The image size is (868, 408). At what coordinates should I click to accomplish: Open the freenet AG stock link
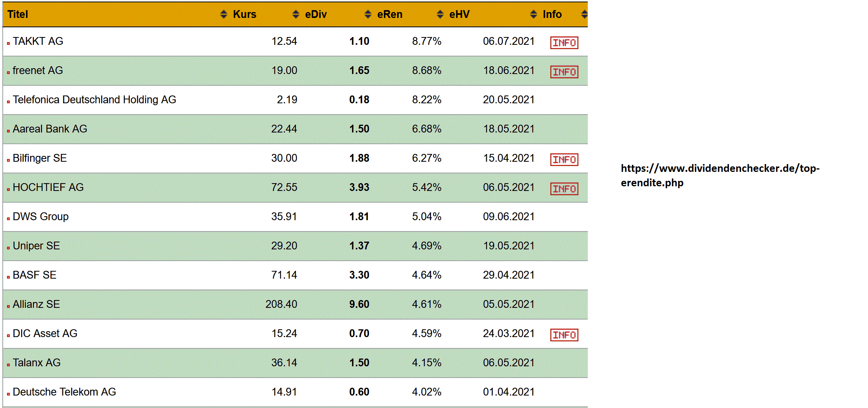[x=38, y=71]
